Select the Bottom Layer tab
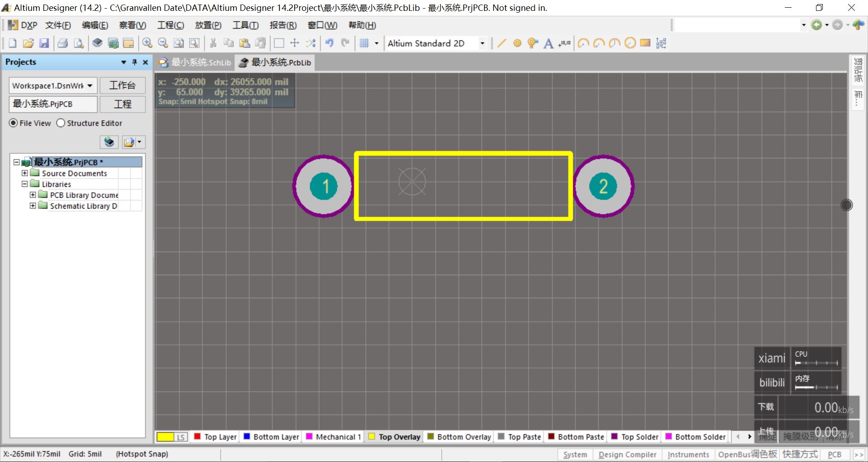Screen dimensions: 868x462 coord(271,437)
